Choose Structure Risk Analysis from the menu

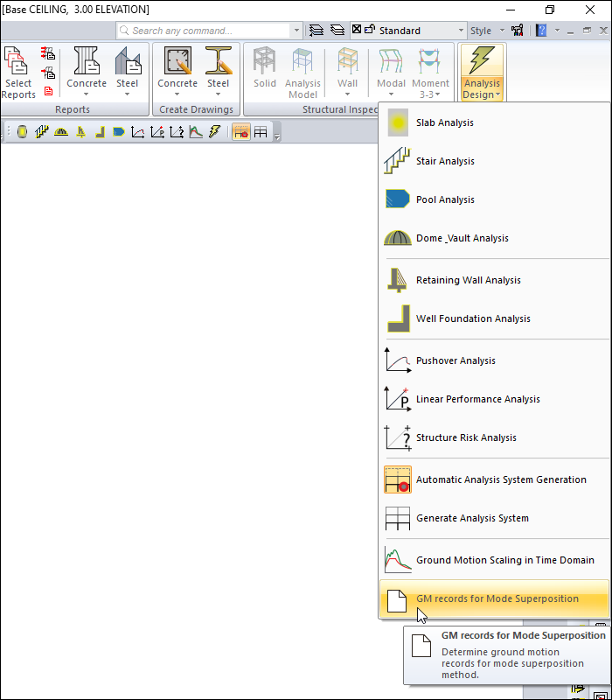[x=494, y=437]
